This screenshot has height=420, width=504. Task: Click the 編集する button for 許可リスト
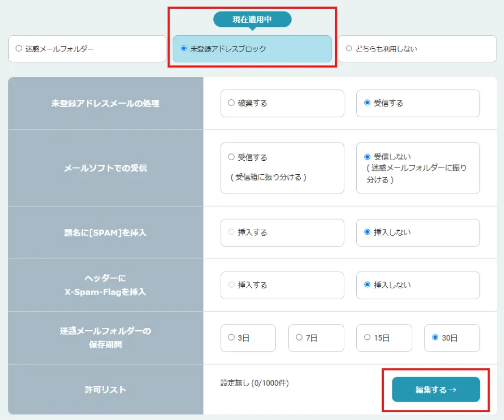click(x=435, y=390)
